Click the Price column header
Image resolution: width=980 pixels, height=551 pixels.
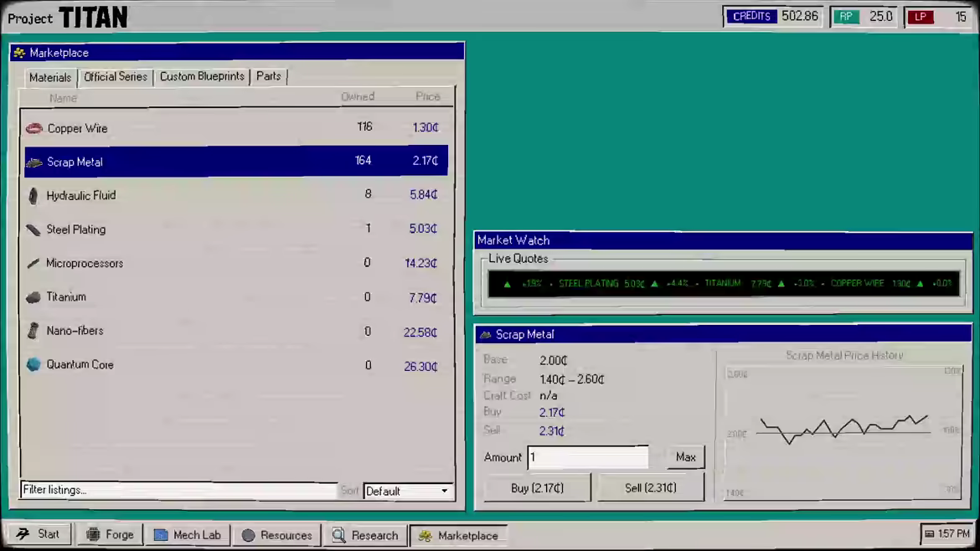click(x=428, y=97)
